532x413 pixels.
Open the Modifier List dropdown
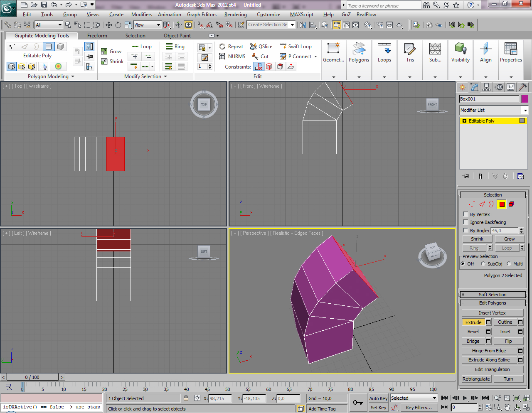tap(493, 110)
